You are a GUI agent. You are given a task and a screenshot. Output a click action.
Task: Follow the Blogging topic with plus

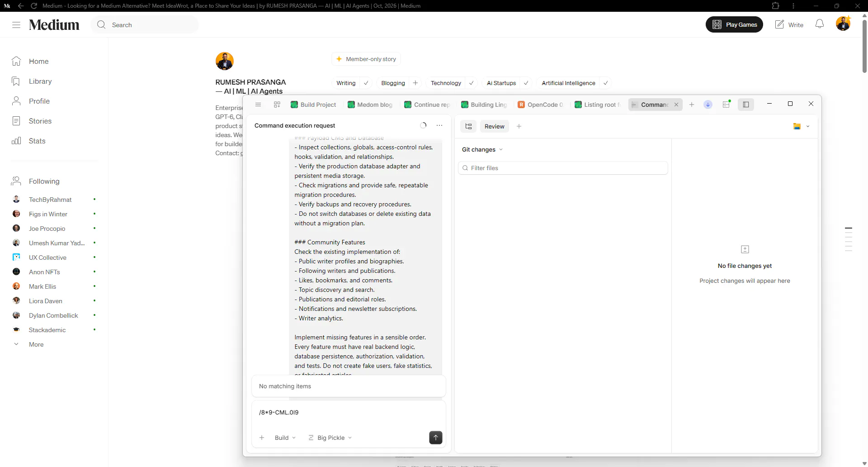(415, 83)
